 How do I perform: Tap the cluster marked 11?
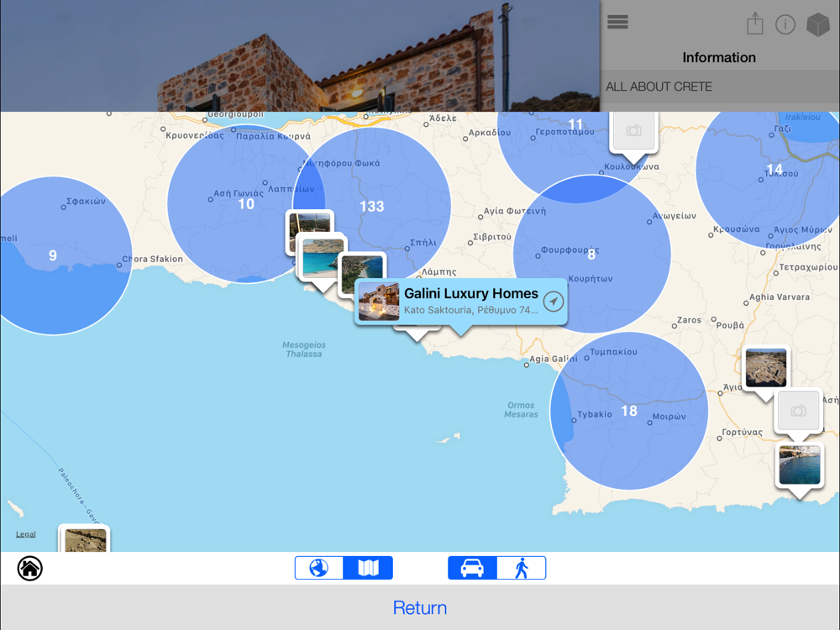(575, 125)
